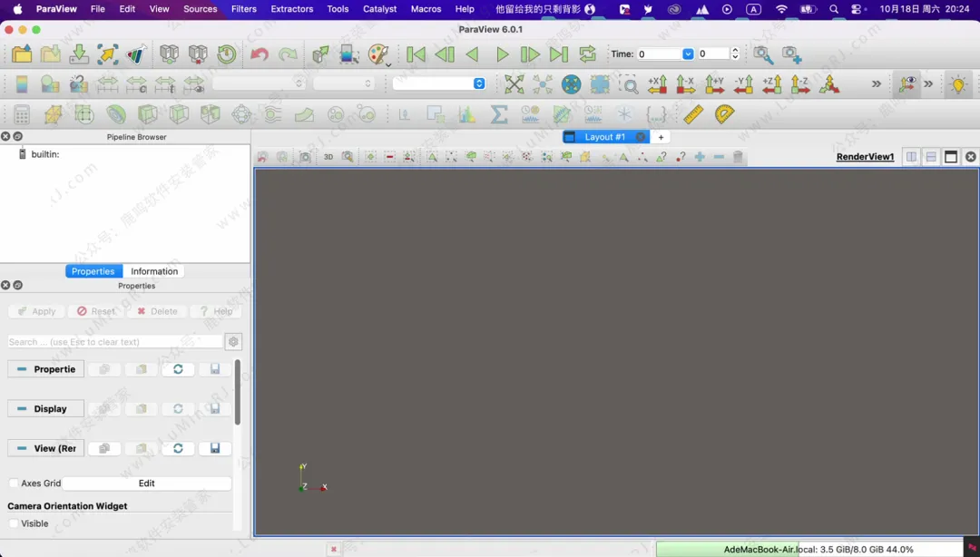Image resolution: width=980 pixels, height=557 pixels.
Task: Toggle the light kit bulb icon
Action: [x=957, y=84]
